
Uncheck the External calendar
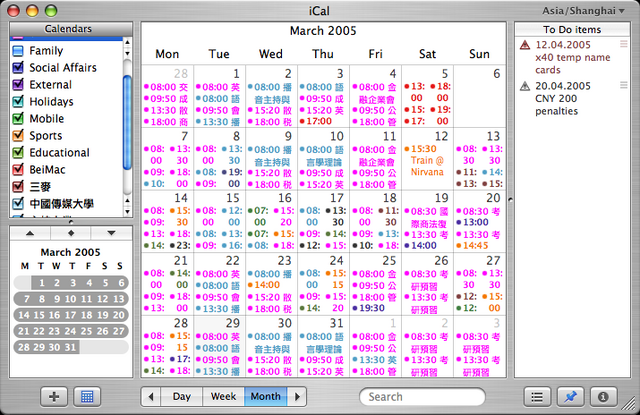18,84
